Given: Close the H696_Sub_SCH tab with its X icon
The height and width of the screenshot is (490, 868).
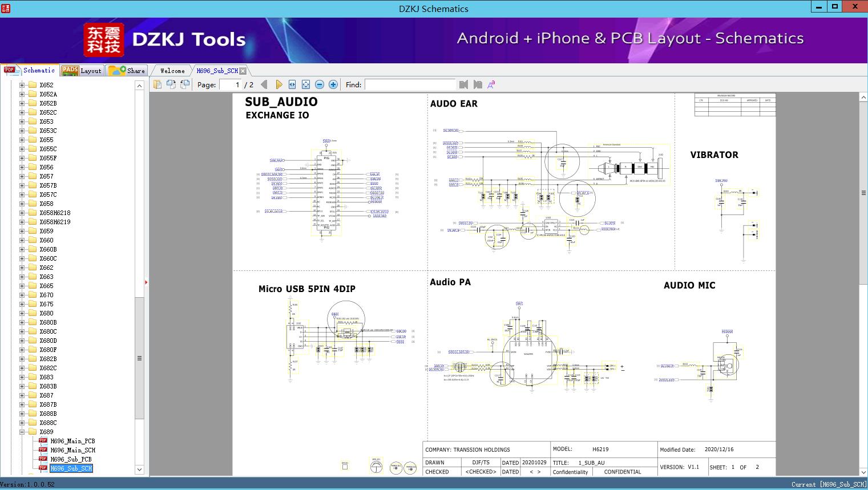Looking at the screenshot, I should click(243, 71).
